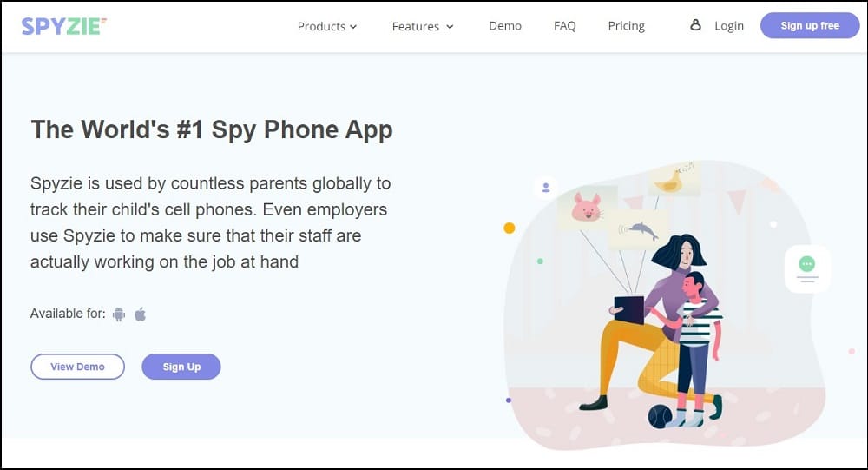Click the Apple logo icon

pyautogui.click(x=140, y=314)
